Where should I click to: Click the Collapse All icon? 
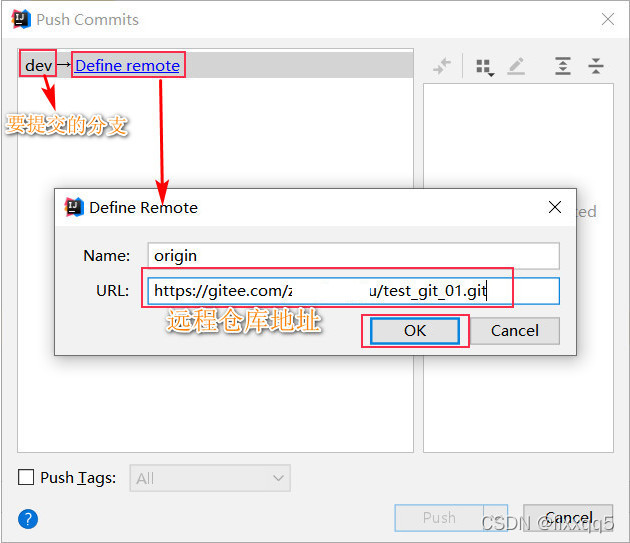tap(596, 66)
